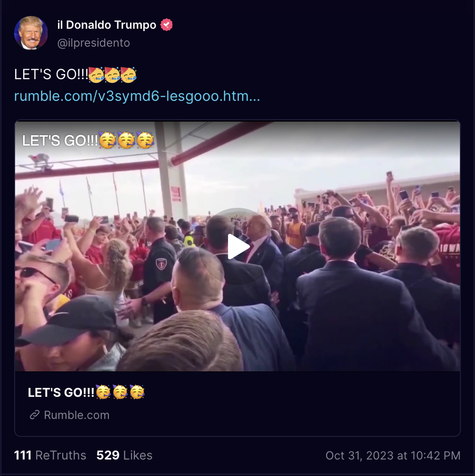The height and width of the screenshot is (476, 475).
Task: View the 529 Likes list
Action: (x=124, y=455)
